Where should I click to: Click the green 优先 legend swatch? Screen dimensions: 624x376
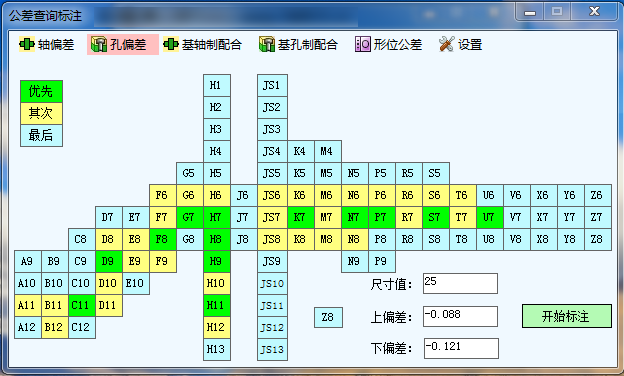pos(41,91)
